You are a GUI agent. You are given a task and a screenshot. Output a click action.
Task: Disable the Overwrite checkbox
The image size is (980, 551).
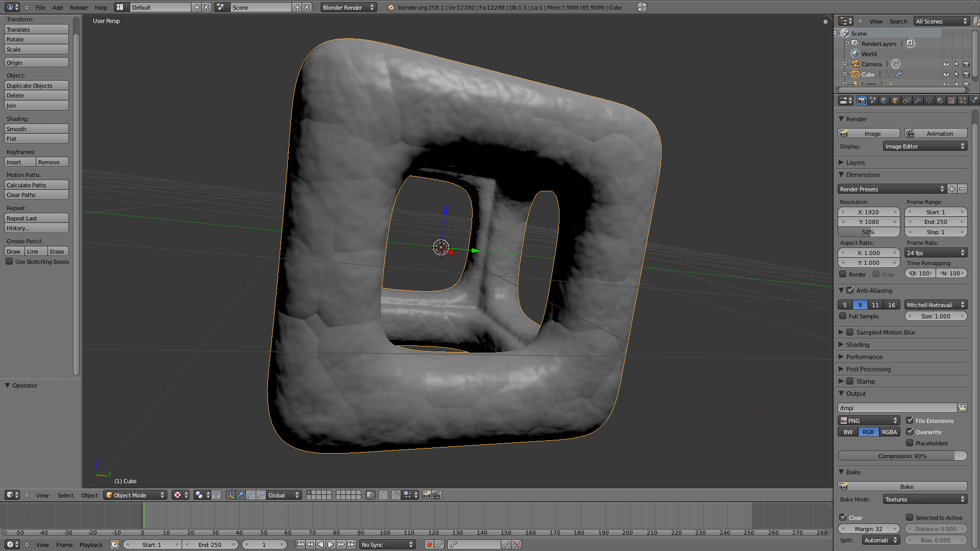pos(910,432)
